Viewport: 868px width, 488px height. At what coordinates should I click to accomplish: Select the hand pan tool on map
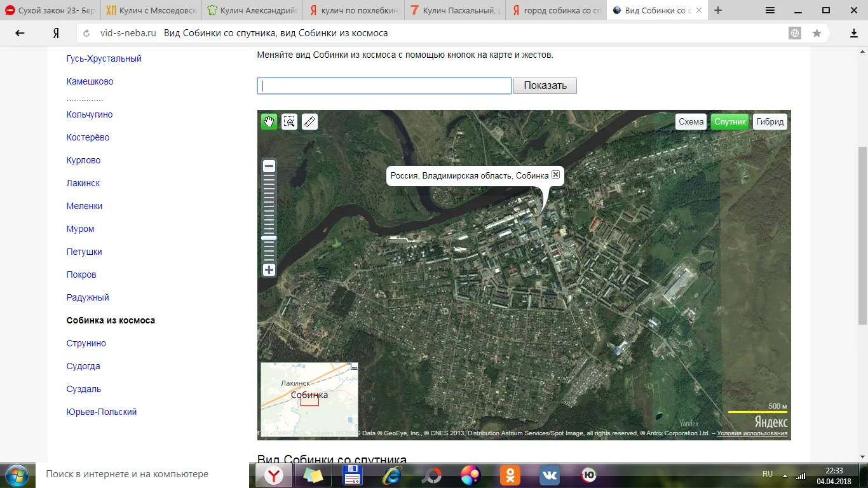tap(269, 122)
